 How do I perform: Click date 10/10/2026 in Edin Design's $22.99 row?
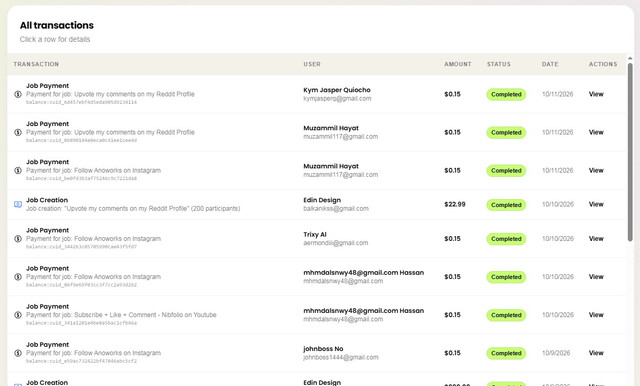558,204
